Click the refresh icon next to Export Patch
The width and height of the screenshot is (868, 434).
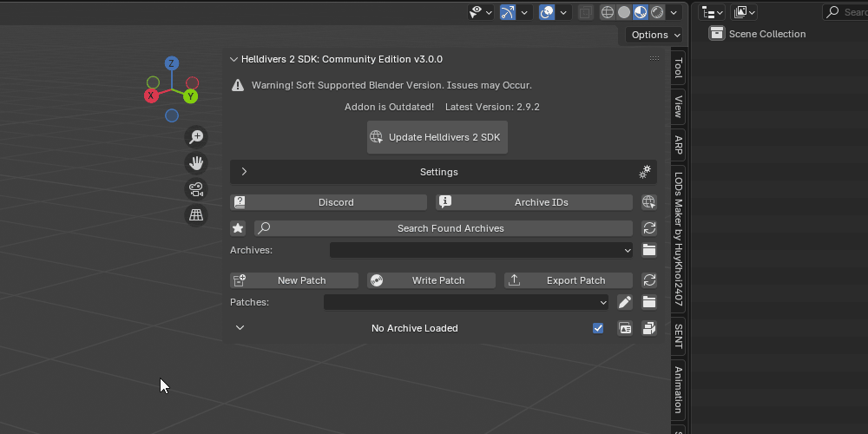click(x=648, y=280)
